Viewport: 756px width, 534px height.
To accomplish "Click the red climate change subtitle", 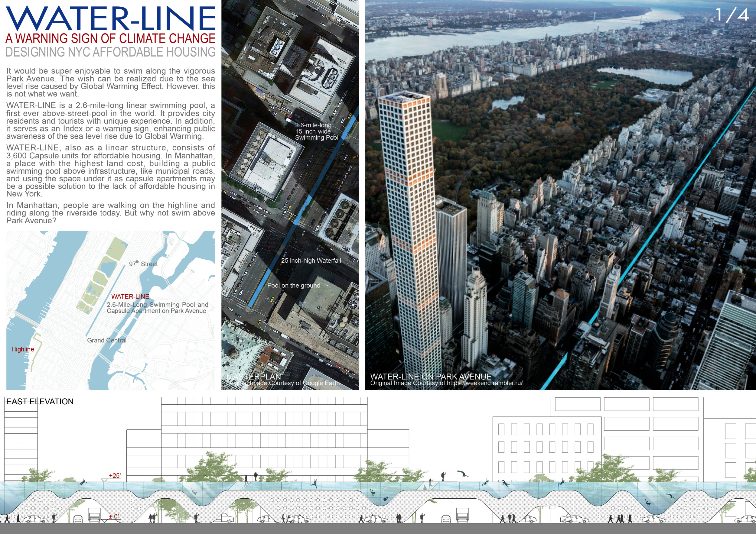I will click(111, 38).
